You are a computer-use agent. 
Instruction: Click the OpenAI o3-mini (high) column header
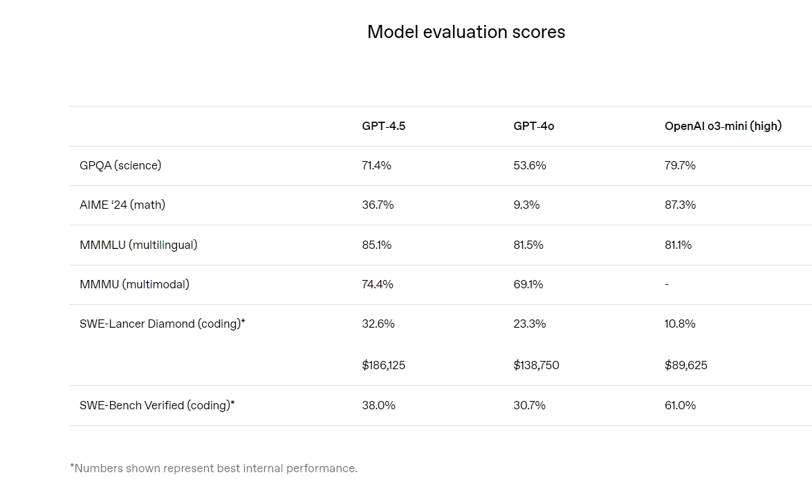pos(723,126)
